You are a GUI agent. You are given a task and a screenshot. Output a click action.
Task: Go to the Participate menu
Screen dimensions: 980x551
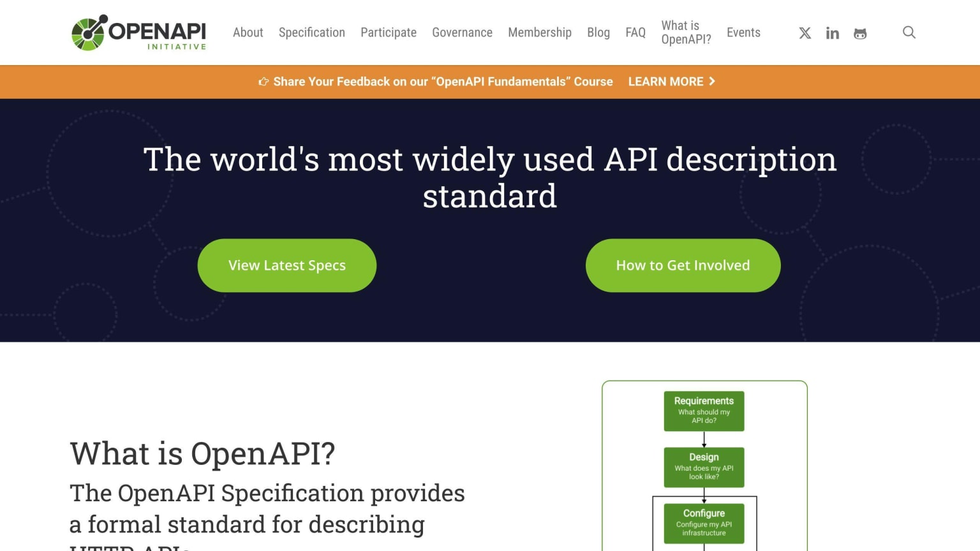tap(389, 33)
